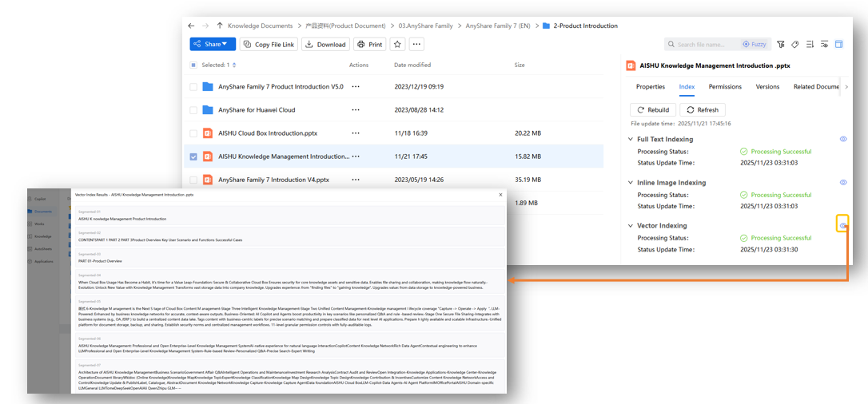Open the filter funnel icon beside search
Image resolution: width=868 pixels, height=404 pixels.
[780, 45]
